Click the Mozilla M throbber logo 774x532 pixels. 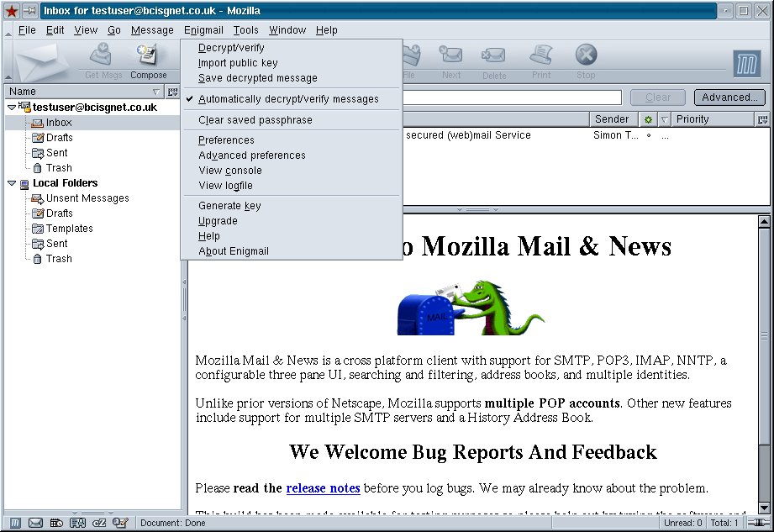746,64
